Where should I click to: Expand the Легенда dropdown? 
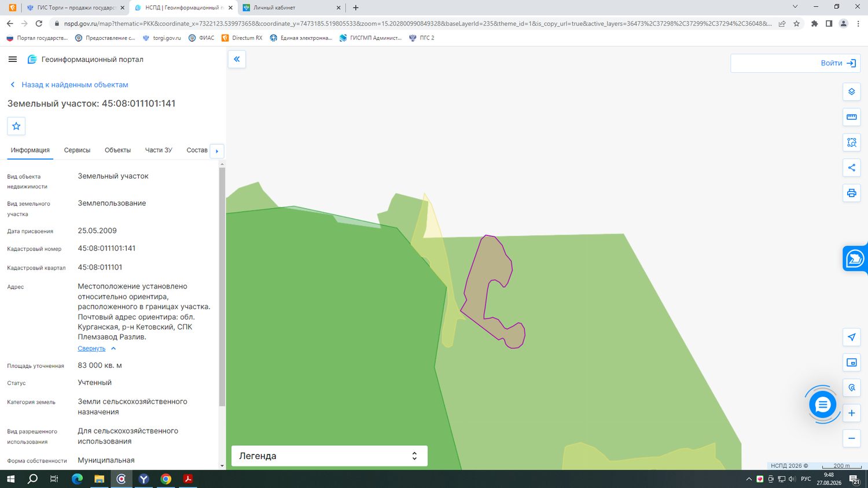click(x=329, y=456)
